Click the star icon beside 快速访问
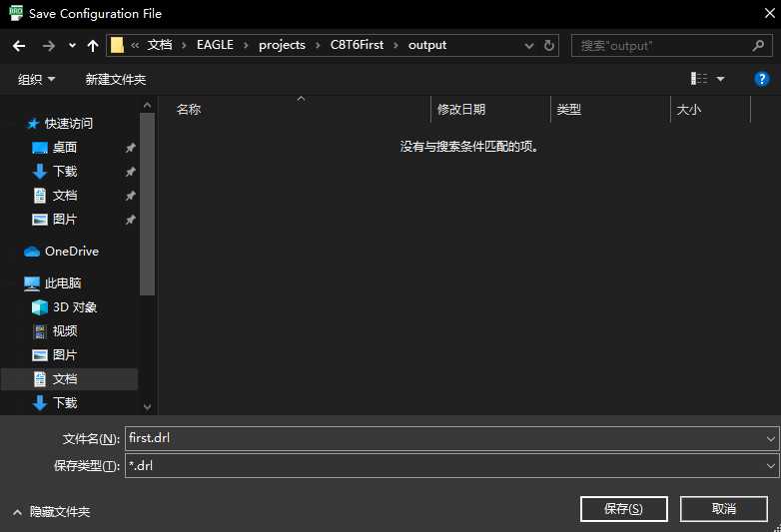 [33, 124]
